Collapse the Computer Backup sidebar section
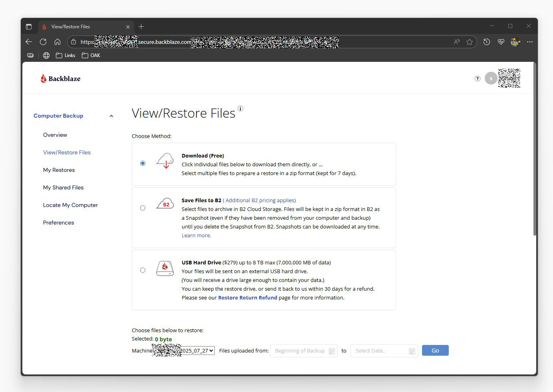Viewport: 553px width, 392px height. pyautogui.click(x=111, y=116)
